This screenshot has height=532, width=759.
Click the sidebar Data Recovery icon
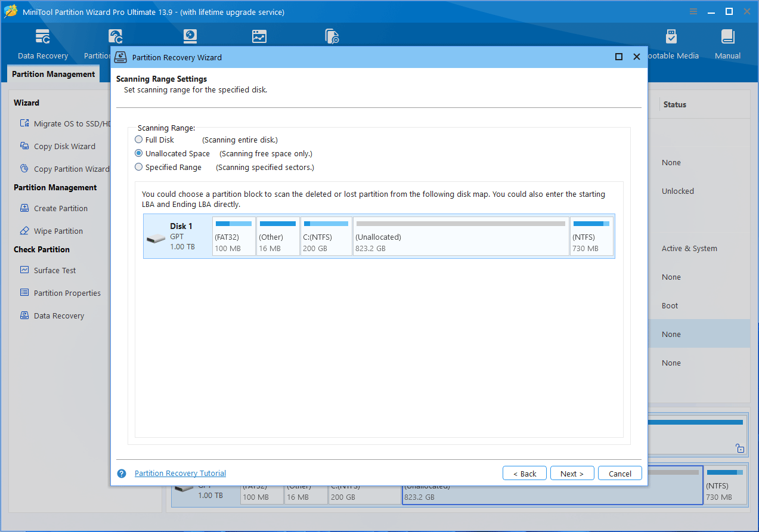pos(24,316)
